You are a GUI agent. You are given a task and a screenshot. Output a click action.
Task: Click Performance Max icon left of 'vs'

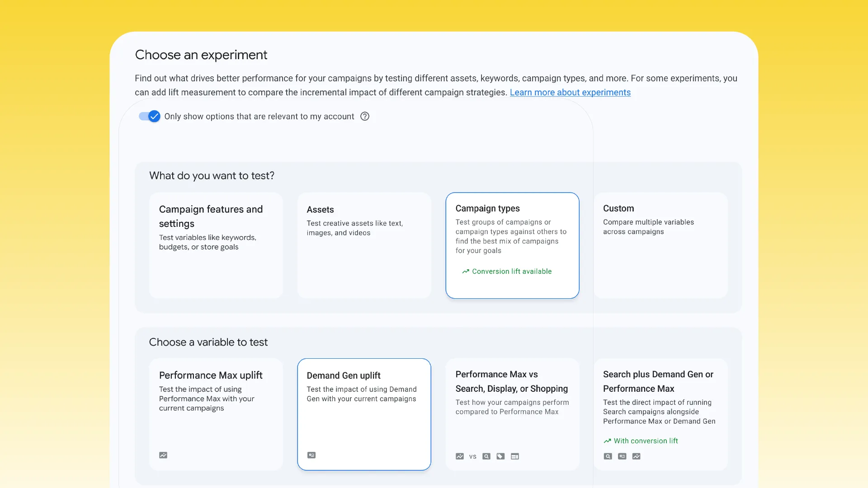(460, 456)
